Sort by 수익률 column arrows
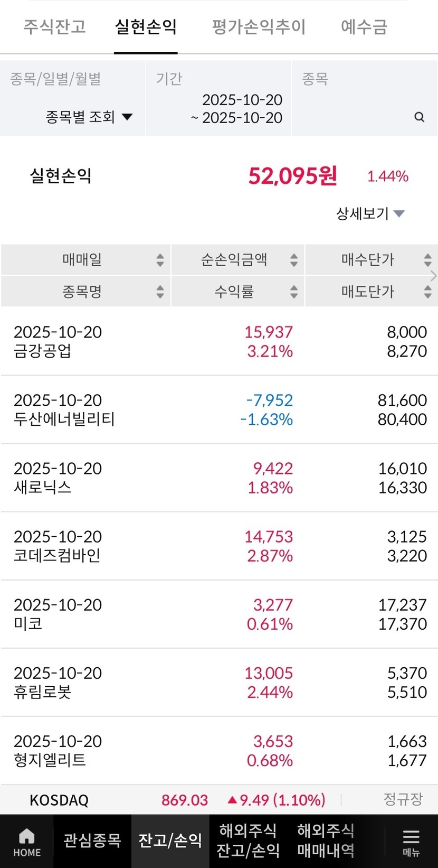Screen dimensions: 438x868 click(x=294, y=292)
